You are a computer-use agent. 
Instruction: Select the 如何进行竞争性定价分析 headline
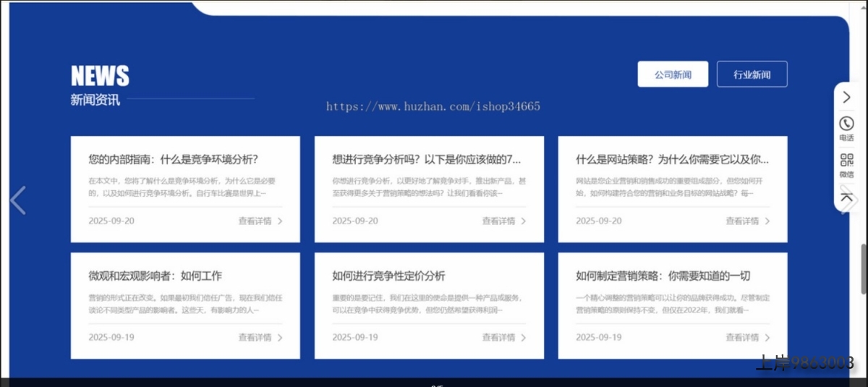click(x=388, y=276)
